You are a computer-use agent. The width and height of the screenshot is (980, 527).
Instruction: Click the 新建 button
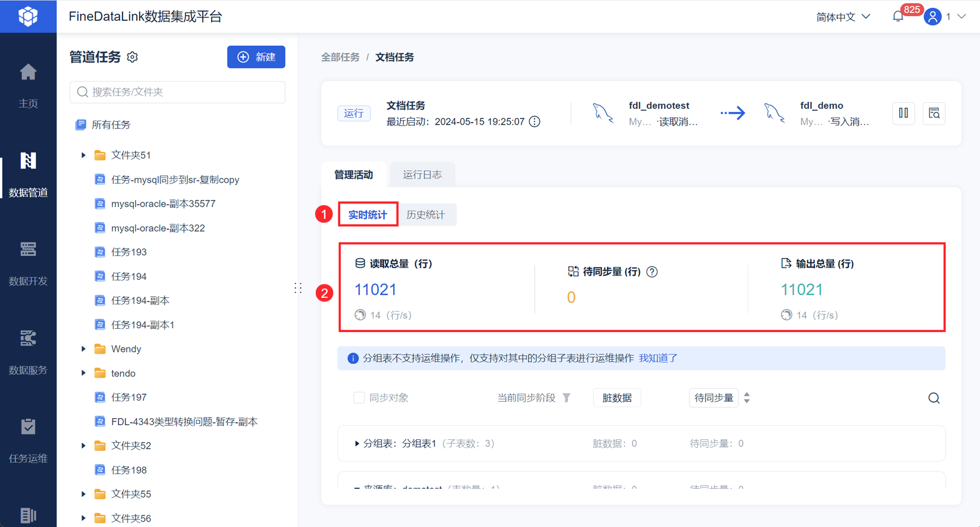tap(256, 57)
